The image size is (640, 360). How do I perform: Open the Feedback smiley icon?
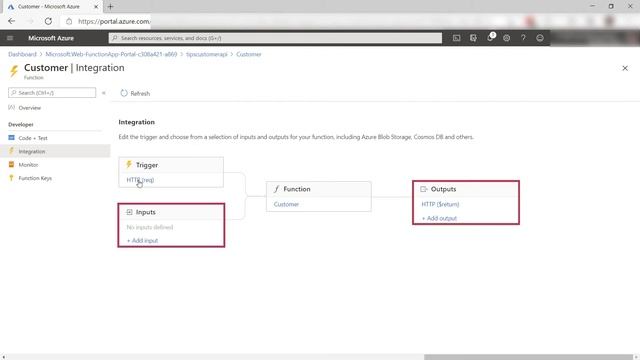click(540, 38)
